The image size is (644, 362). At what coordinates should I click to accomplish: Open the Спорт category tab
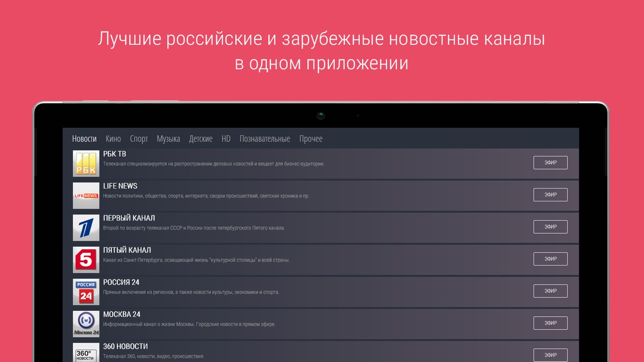(139, 138)
